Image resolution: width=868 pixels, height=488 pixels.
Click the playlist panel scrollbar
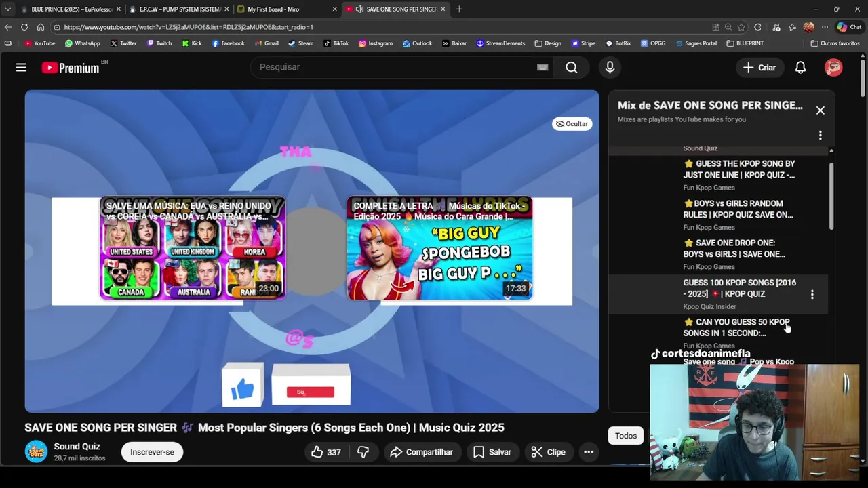tap(831, 197)
